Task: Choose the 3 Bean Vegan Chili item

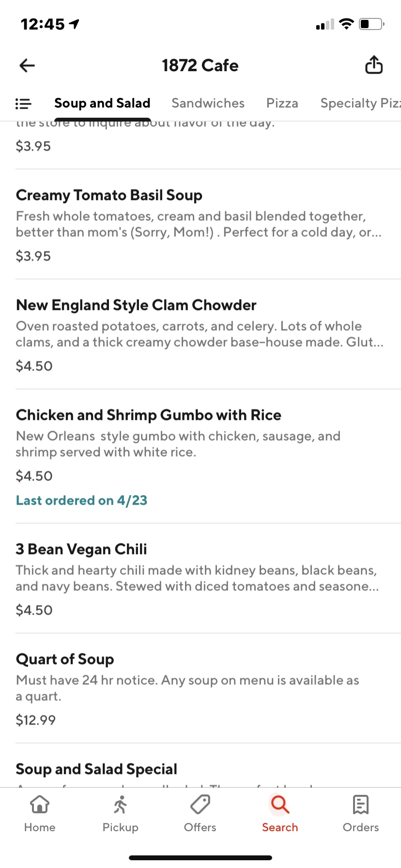Action: pos(81,549)
